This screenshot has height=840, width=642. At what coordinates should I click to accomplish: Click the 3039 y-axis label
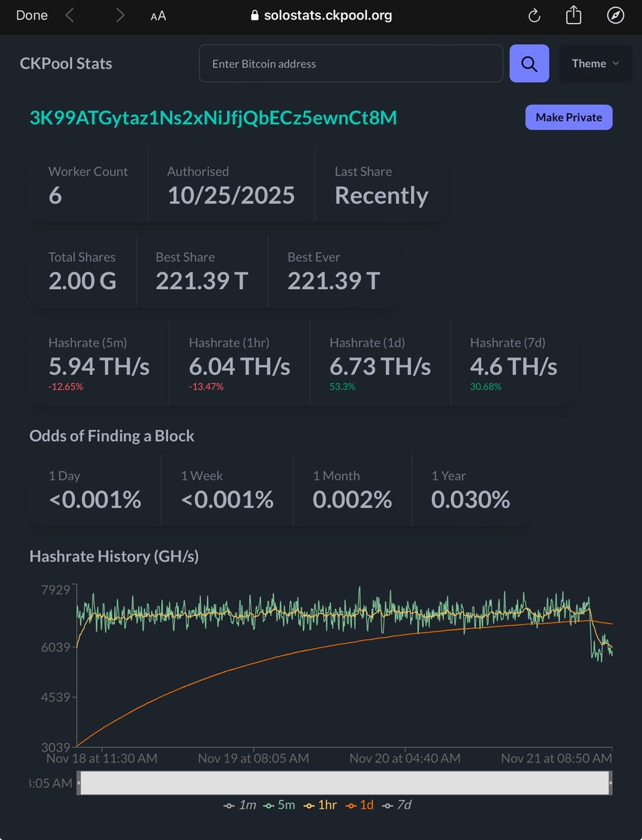[56, 747]
